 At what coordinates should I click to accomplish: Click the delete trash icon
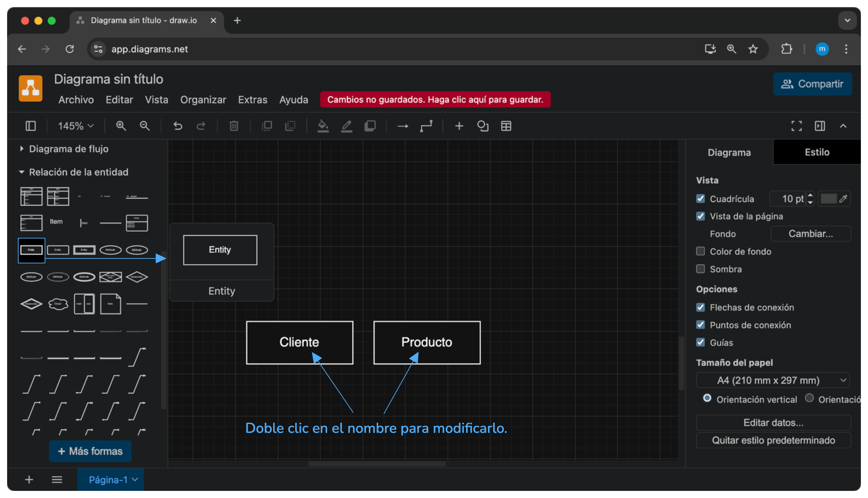[x=234, y=126]
